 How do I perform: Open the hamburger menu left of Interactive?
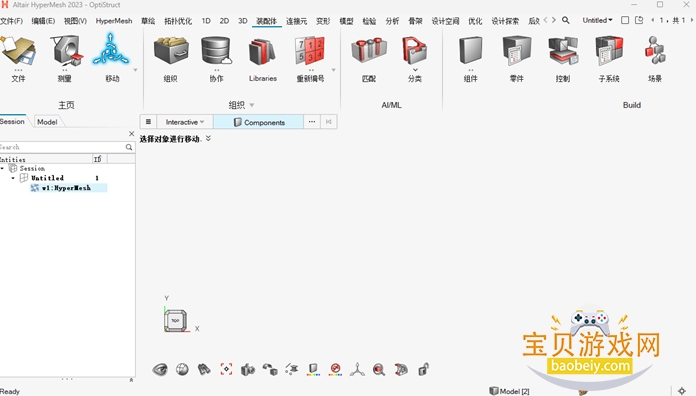click(x=148, y=122)
